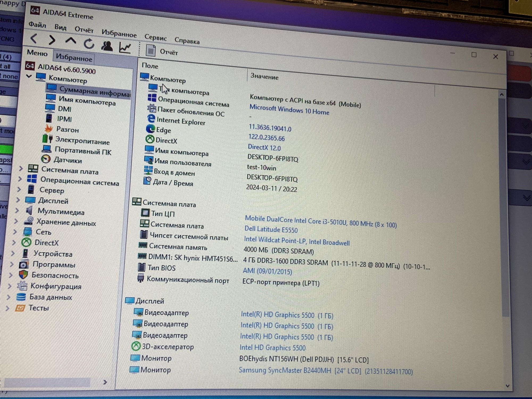The image size is (532, 399).
Task: Expand the Дисплей tree node
Action: coord(18,200)
